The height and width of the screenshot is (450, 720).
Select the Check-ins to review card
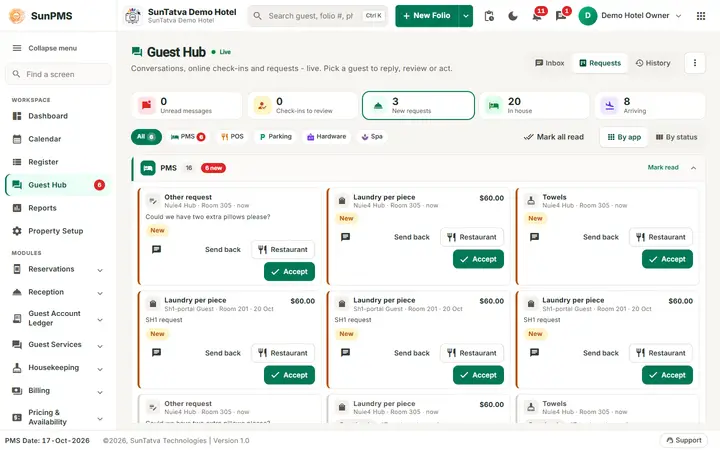click(x=303, y=106)
